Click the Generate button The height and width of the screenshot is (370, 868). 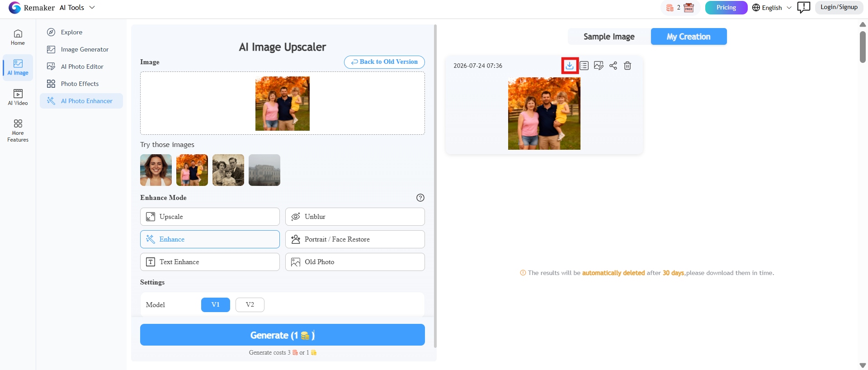pos(283,335)
